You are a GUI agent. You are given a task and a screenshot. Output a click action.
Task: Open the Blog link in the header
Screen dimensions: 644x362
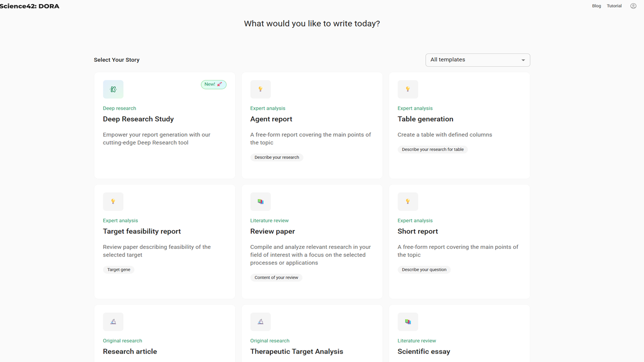click(597, 6)
